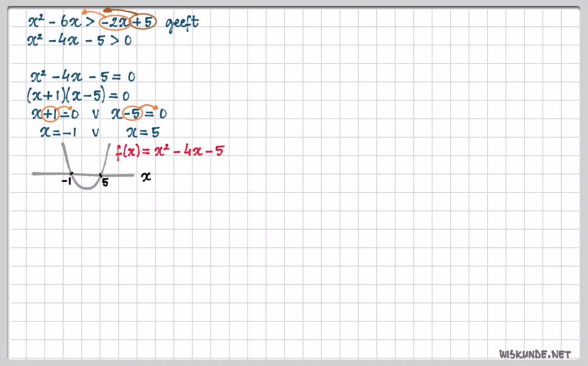Click the "v" between the two solutions
588x366 pixels.
pyautogui.click(x=96, y=133)
